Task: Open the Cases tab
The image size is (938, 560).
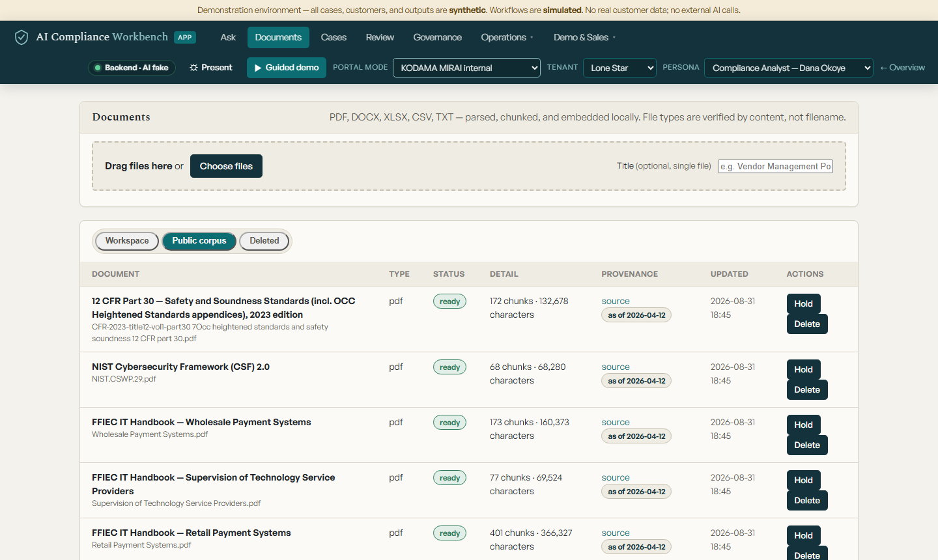Action: click(x=334, y=37)
